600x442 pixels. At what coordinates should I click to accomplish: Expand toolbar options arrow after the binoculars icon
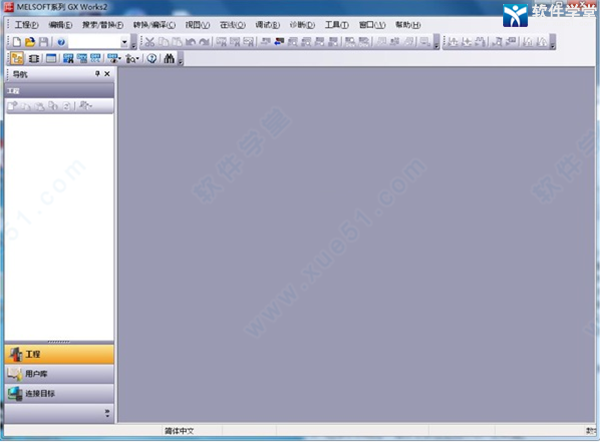(180, 60)
